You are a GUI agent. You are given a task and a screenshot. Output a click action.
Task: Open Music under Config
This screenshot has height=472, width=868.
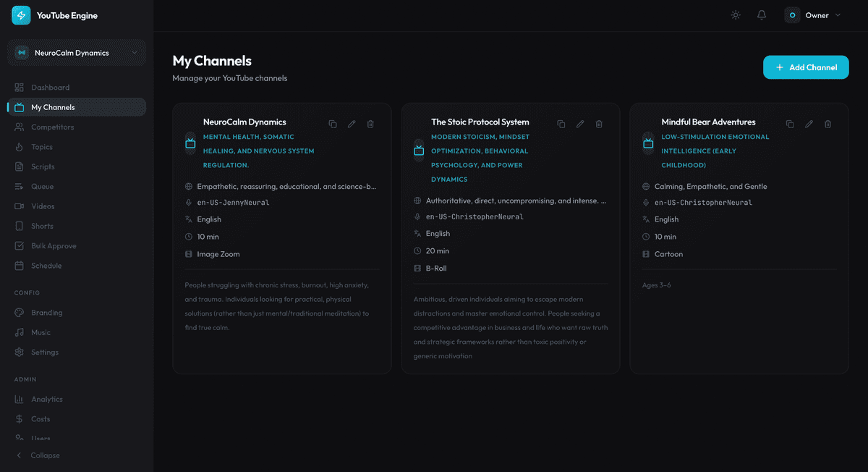coord(77,332)
